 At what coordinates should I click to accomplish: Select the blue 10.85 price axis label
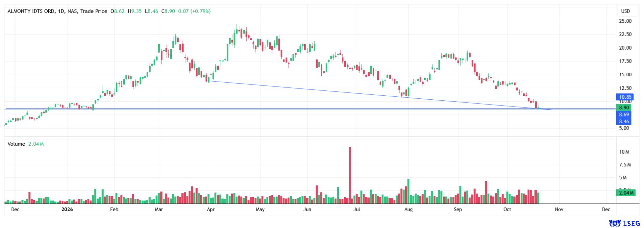625,97
